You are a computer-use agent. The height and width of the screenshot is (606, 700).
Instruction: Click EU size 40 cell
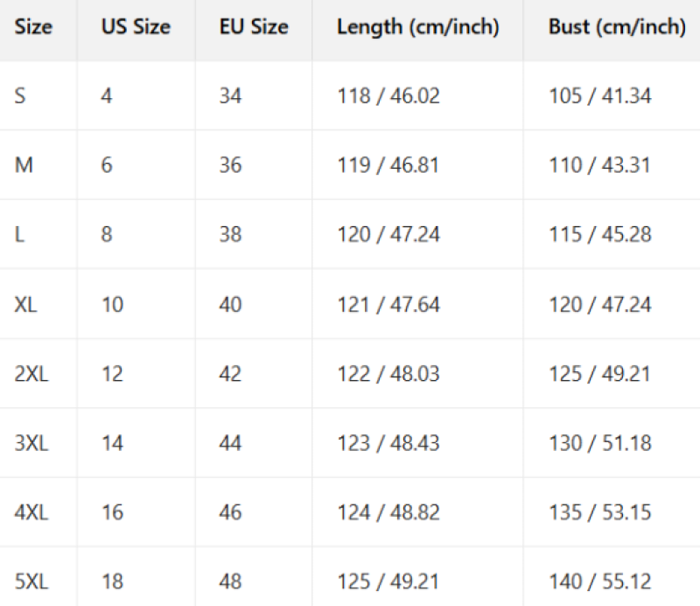(230, 305)
